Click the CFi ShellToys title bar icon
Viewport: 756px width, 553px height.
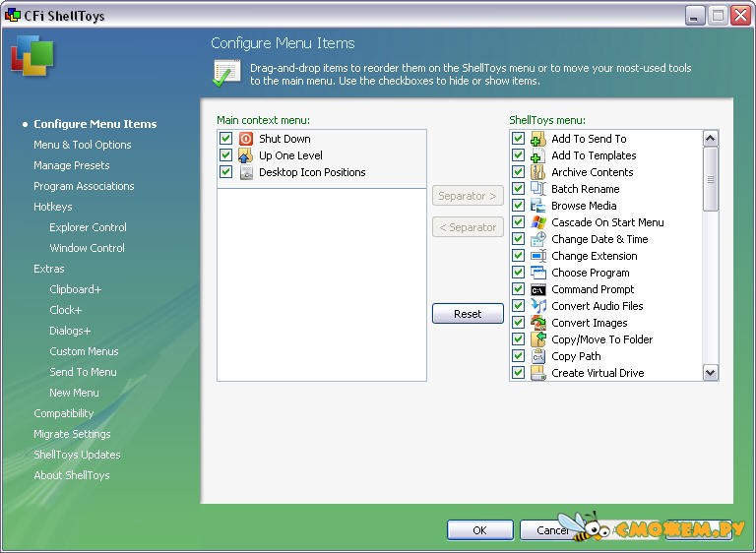coord(13,15)
